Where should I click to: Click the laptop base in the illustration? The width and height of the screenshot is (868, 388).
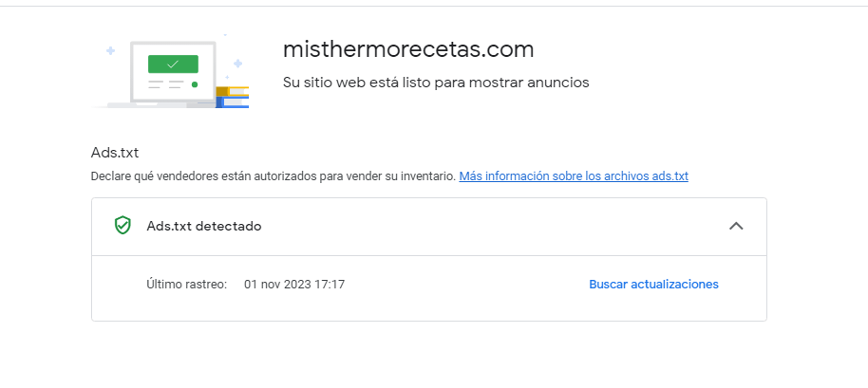coord(160,104)
